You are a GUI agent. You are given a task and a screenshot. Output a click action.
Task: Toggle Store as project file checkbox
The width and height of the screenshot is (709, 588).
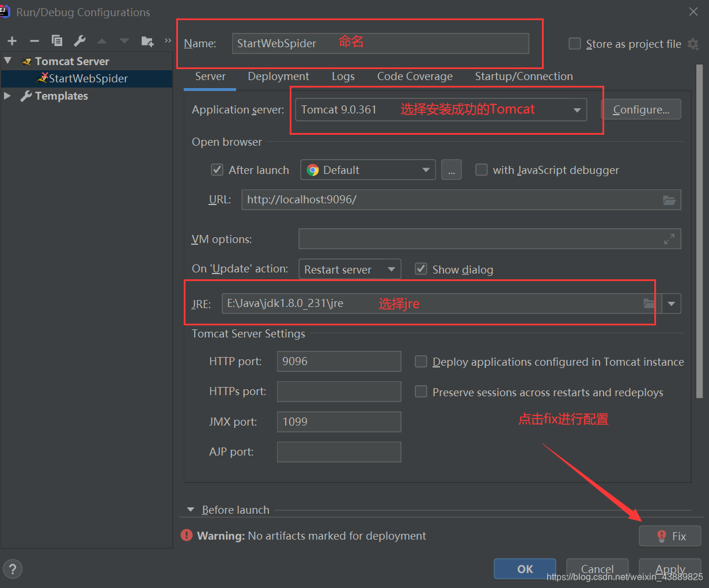(575, 44)
